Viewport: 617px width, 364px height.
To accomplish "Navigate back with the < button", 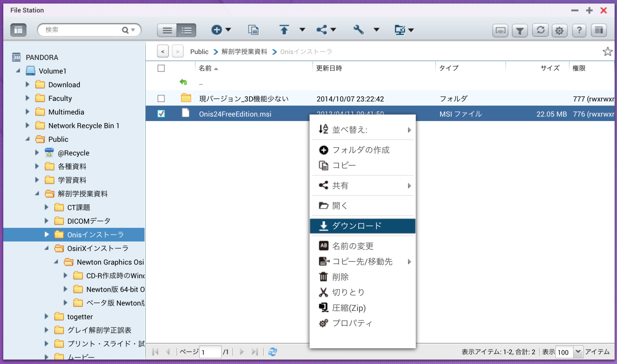I will click(x=163, y=51).
